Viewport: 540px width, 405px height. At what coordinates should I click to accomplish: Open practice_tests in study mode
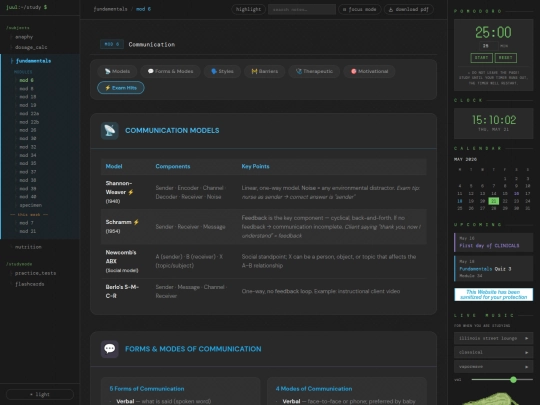pos(35,273)
